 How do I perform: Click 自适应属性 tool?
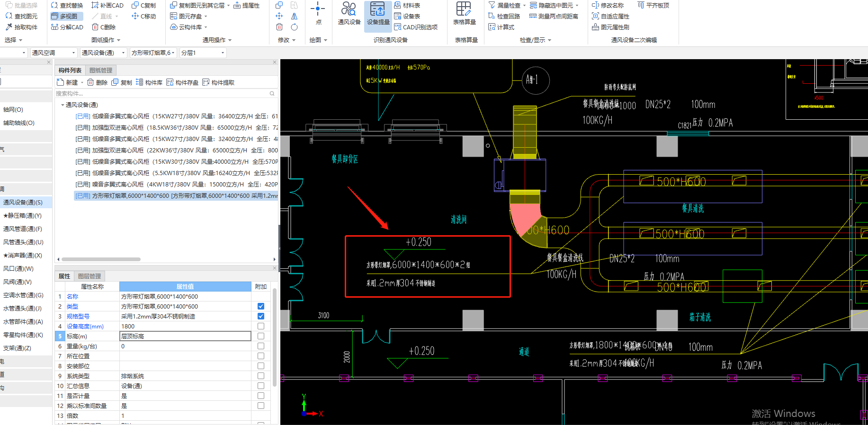(610, 16)
